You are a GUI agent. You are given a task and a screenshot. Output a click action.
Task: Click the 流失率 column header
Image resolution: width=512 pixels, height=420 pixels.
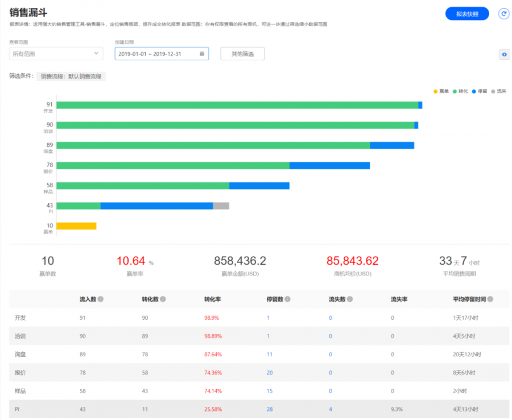[x=399, y=299]
